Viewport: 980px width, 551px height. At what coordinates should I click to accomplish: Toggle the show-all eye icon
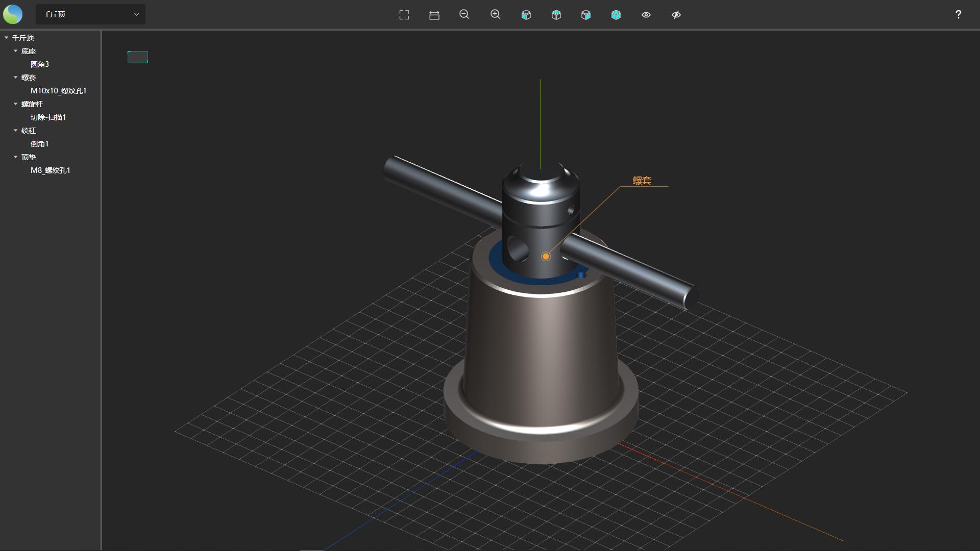click(x=646, y=15)
